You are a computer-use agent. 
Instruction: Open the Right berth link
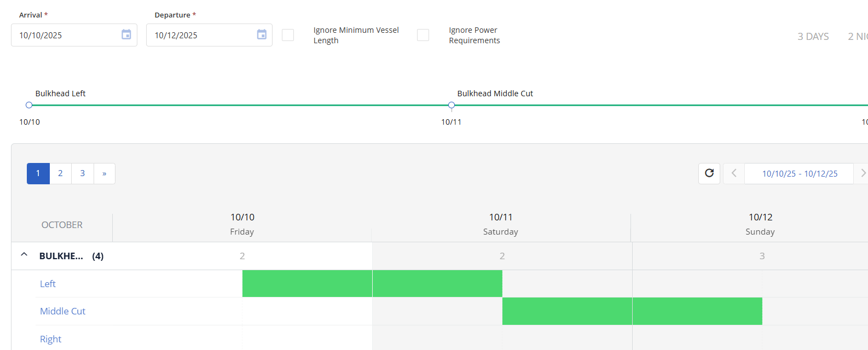point(50,339)
